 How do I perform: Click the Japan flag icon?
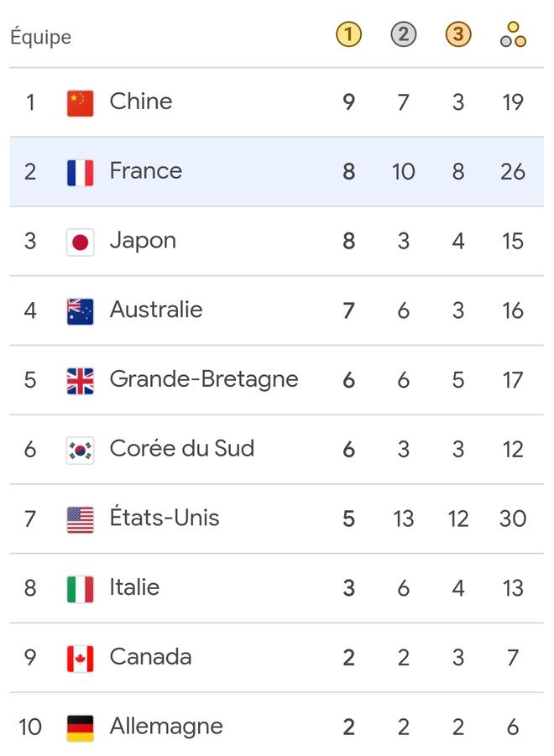[x=80, y=242]
